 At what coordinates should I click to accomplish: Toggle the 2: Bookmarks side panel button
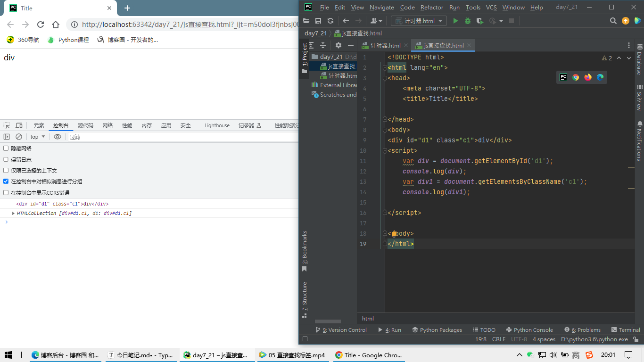305,251
